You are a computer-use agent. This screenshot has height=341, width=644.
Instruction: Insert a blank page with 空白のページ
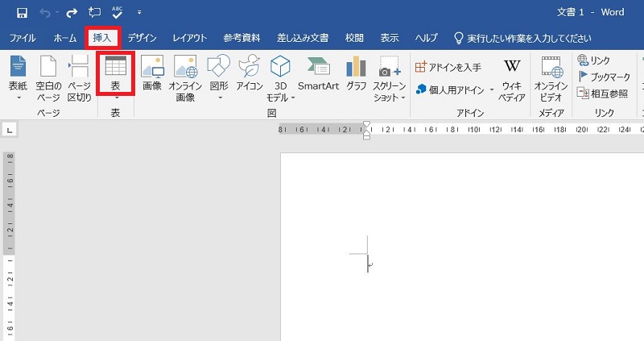tap(48, 78)
